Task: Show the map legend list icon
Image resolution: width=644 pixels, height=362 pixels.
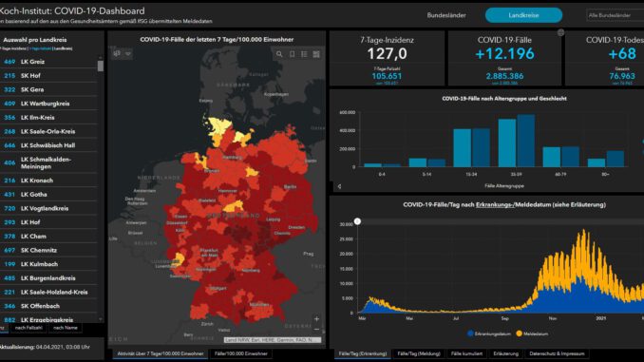Action: click(304, 54)
